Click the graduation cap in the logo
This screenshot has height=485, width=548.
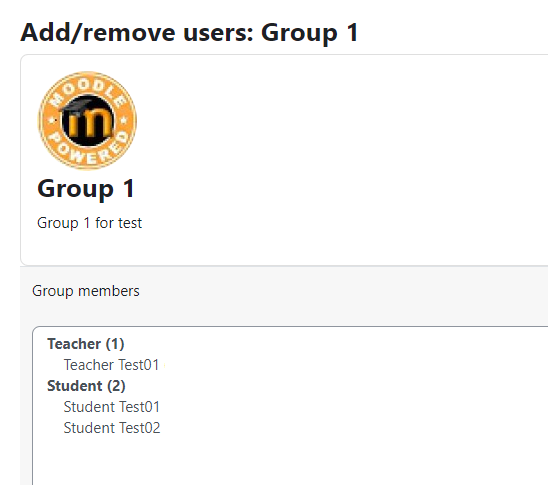coord(78,104)
